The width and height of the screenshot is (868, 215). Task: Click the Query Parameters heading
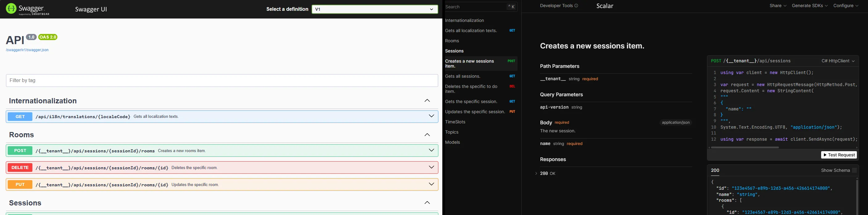pyautogui.click(x=561, y=95)
